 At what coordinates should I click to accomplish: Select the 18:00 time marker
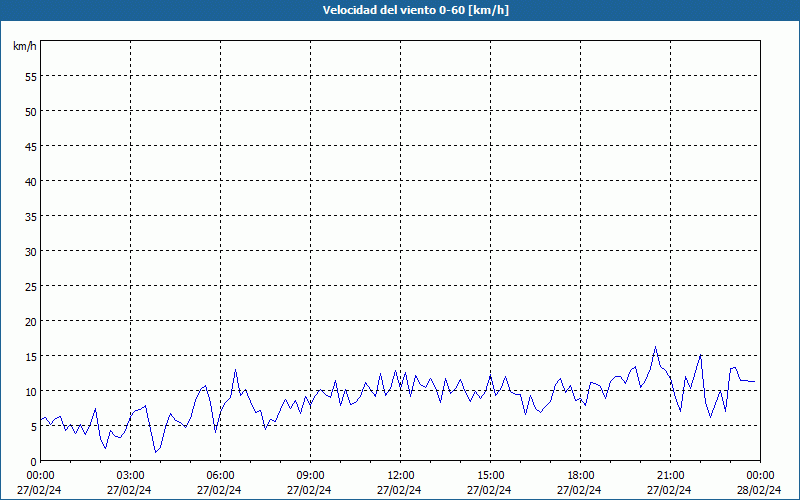tap(580, 475)
